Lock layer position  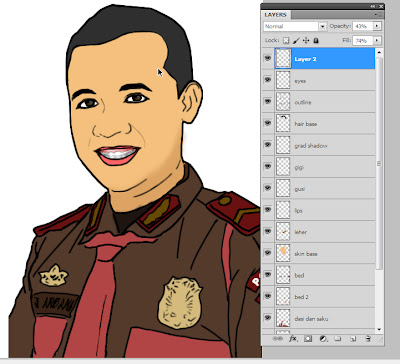306,40
